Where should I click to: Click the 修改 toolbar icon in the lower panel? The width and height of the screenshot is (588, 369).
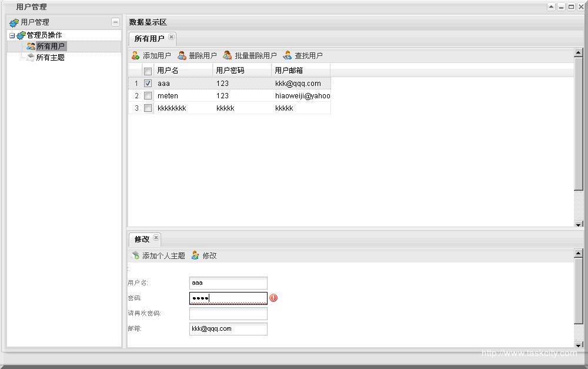pyautogui.click(x=195, y=255)
